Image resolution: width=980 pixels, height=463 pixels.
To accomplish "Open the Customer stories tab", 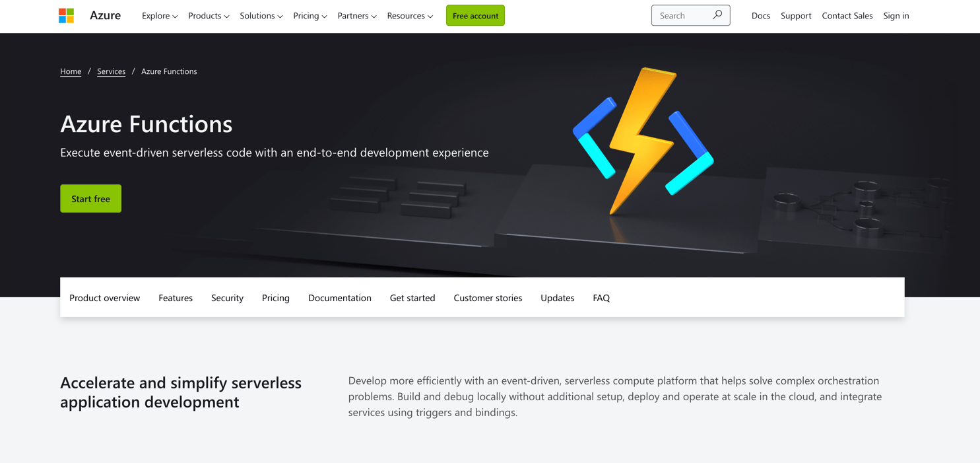I will [x=488, y=298].
